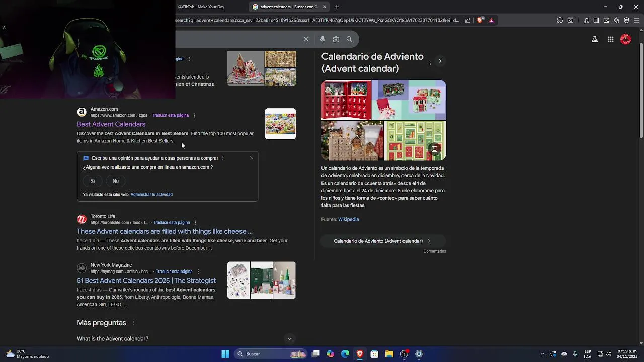Screen dimensions: 644x362
Task: Open a new browser tab
Action: coord(337,7)
